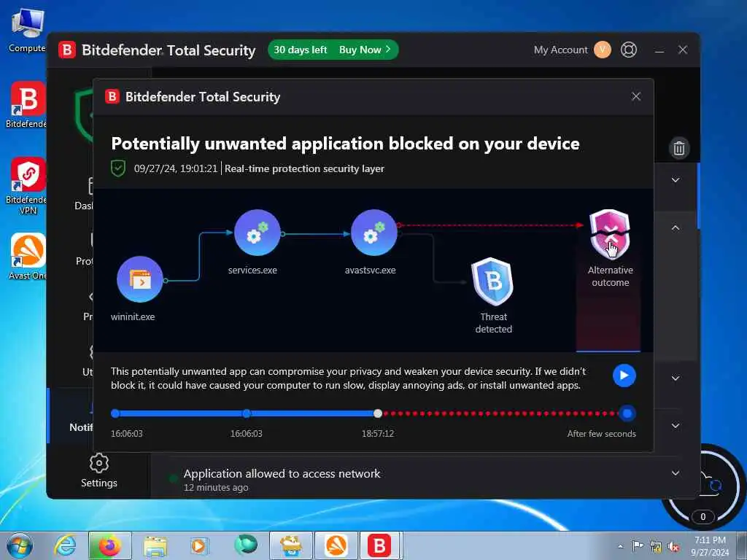Switch to Bitdefender in the taskbar

pyautogui.click(x=379, y=545)
